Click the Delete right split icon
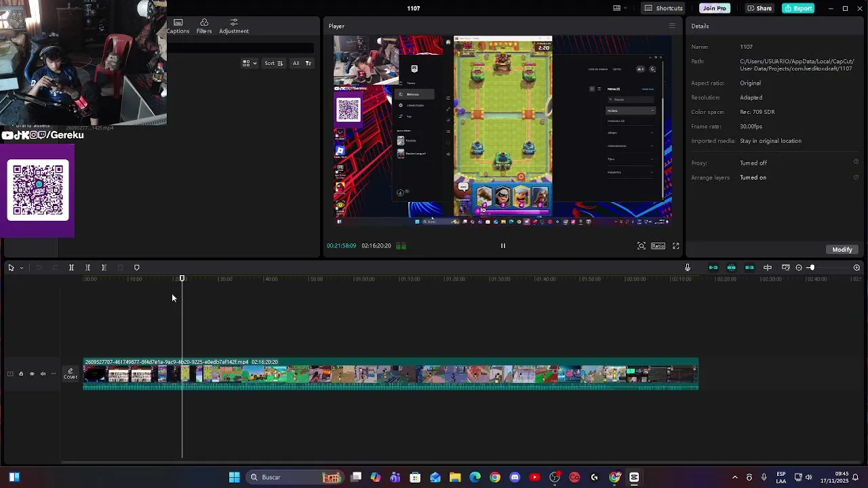 click(x=104, y=268)
